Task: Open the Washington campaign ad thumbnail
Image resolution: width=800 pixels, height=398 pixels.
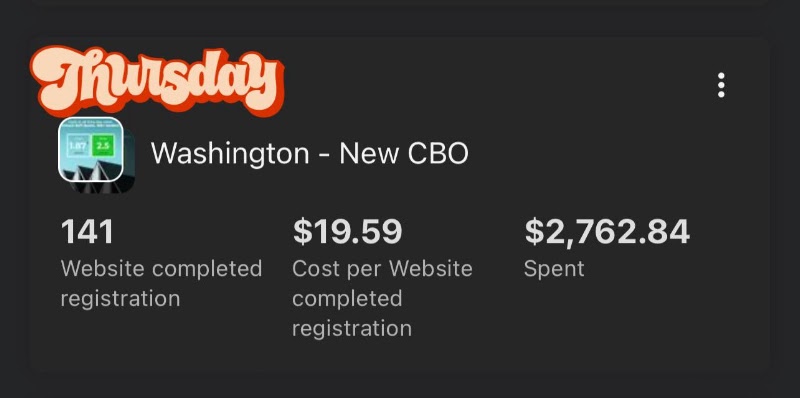Action: (91, 150)
